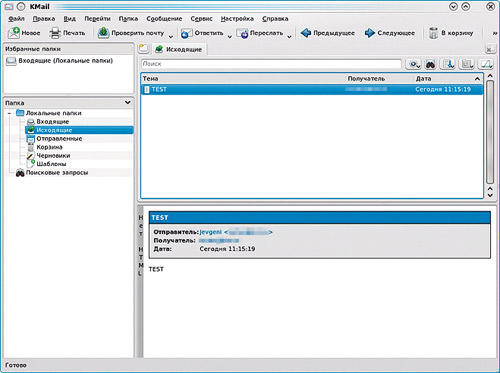Image resolution: width=500 pixels, height=373 pixels.
Task: Click the Переслать forward icon
Action: point(242,33)
